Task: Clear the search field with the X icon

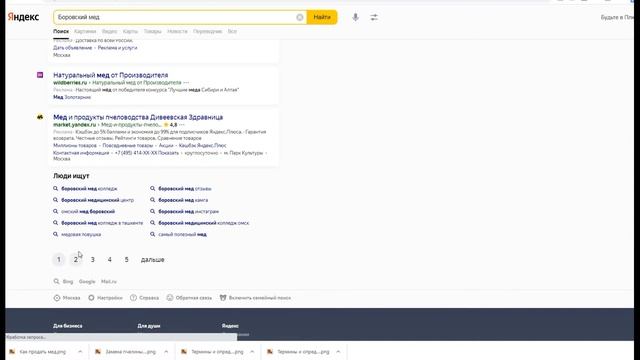Action: pos(300,17)
